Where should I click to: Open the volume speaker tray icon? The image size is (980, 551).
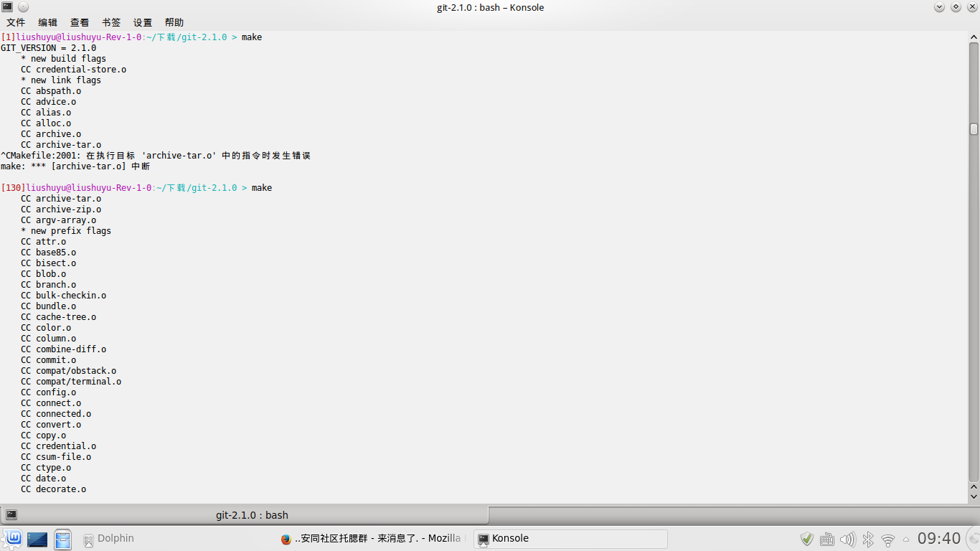847,539
